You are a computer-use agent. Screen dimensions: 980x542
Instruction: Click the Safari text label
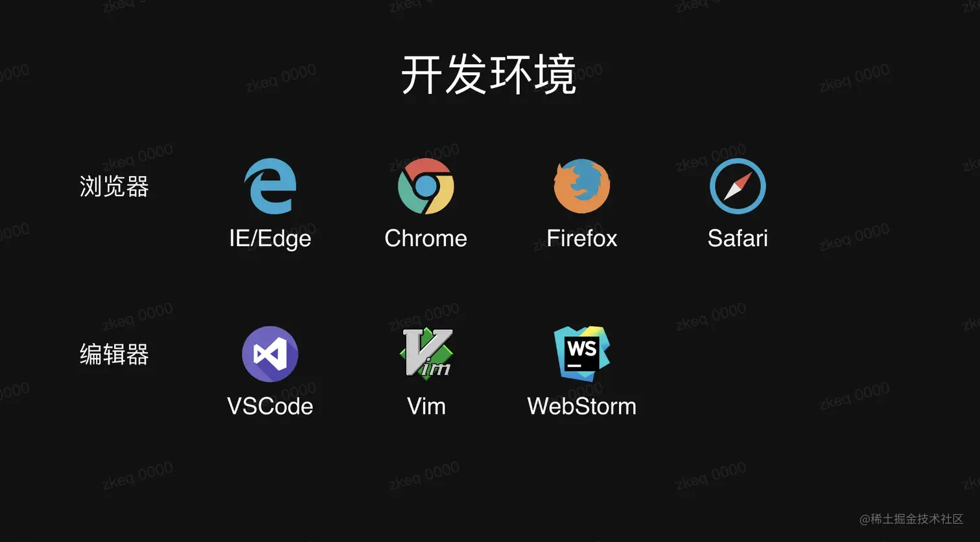(x=738, y=238)
